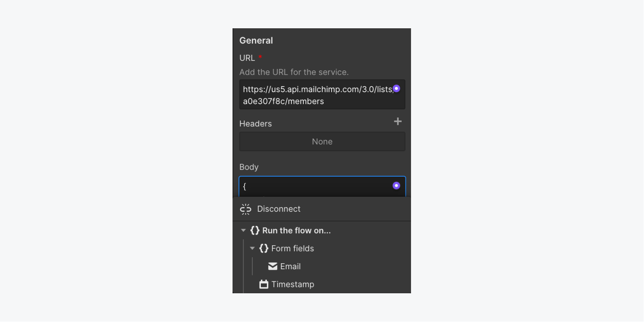Image resolution: width=644 pixels, height=322 pixels.
Task: Click the General section heading
Action: (256, 41)
